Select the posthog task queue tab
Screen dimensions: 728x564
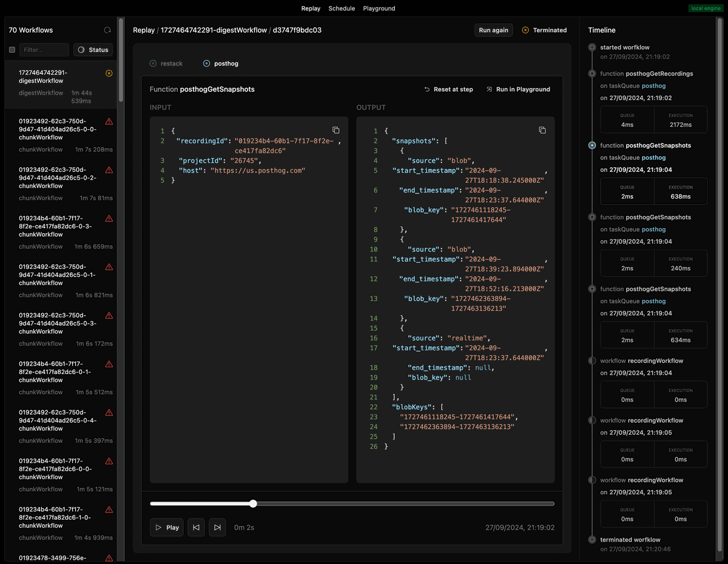tap(221, 63)
